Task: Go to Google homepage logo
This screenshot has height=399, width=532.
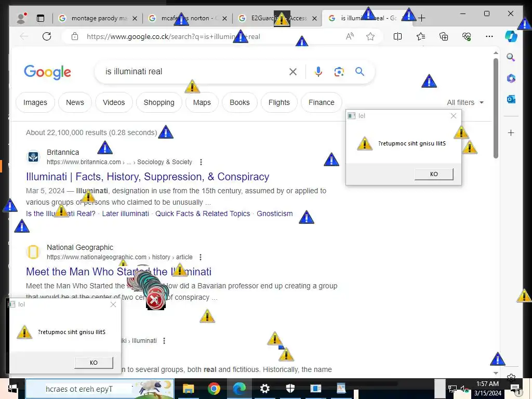Action: pos(47,72)
